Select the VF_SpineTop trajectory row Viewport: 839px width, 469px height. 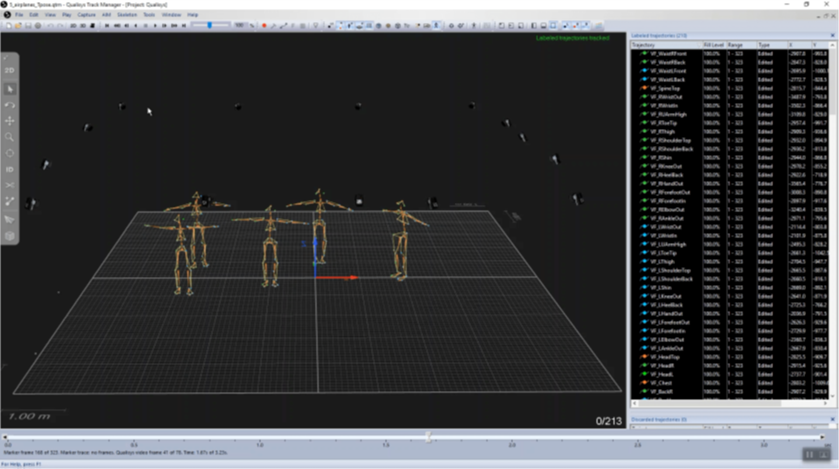pos(730,88)
